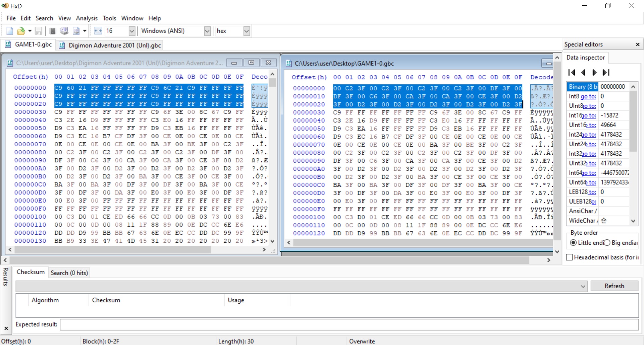This screenshot has height=345, width=644.
Task: Close the Results panel with X
Action: 6,328
